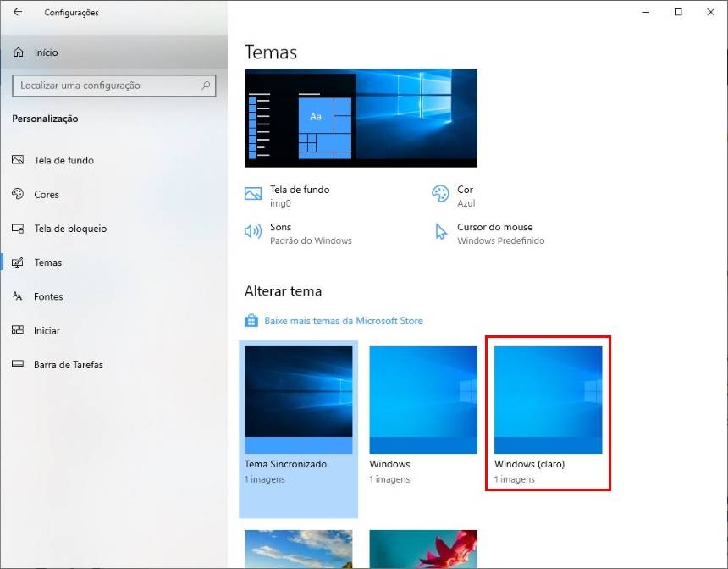This screenshot has width=728, height=569.
Task: Select Temas in the sidebar
Action: (113, 262)
